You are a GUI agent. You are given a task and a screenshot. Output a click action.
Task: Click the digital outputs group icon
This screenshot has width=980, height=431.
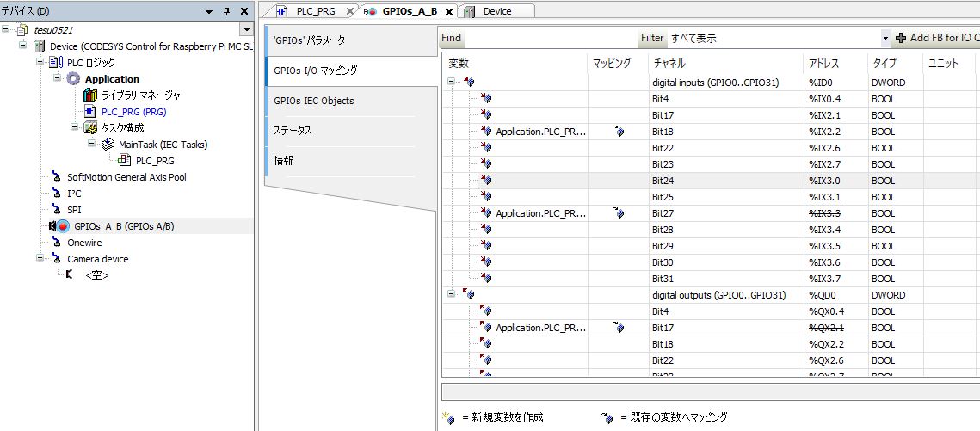click(x=469, y=295)
